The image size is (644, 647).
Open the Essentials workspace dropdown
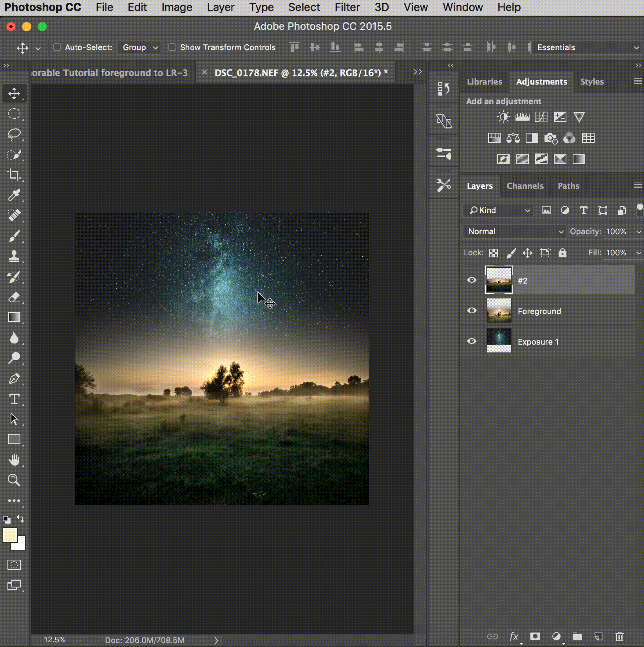588,47
